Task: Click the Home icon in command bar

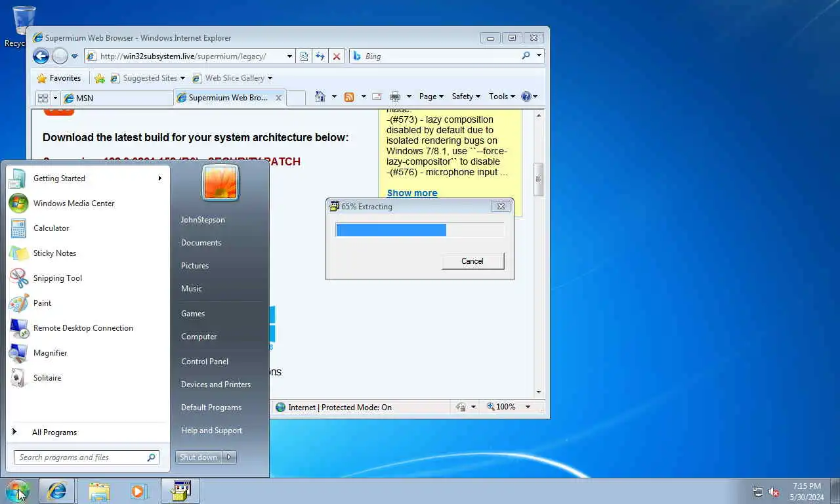Action: (x=320, y=96)
